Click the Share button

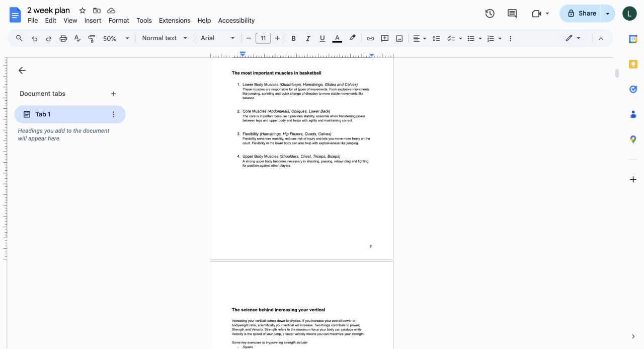[581, 14]
